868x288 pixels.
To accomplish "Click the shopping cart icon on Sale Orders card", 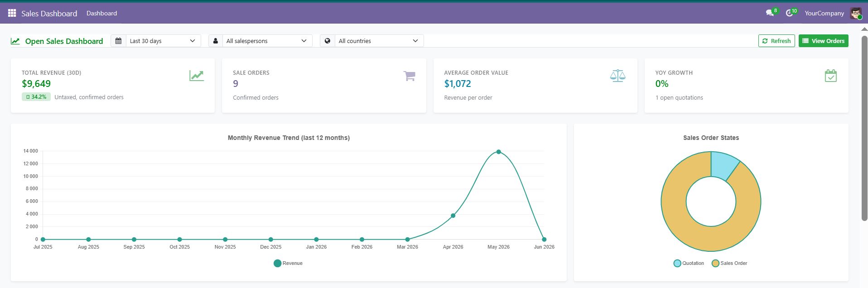I will pyautogui.click(x=409, y=76).
